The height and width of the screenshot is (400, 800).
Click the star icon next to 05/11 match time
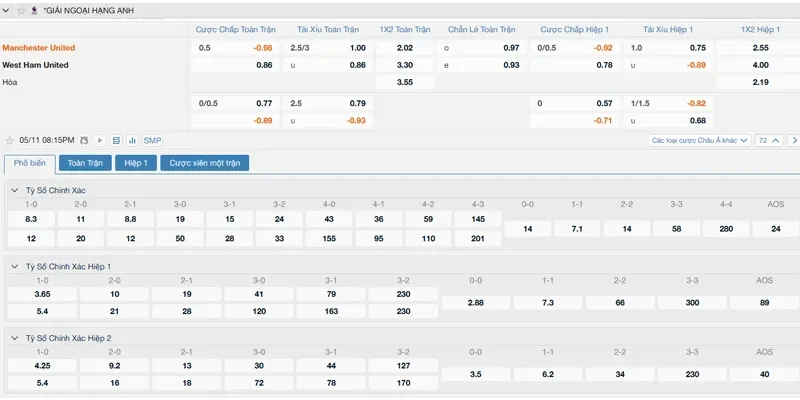[10, 141]
